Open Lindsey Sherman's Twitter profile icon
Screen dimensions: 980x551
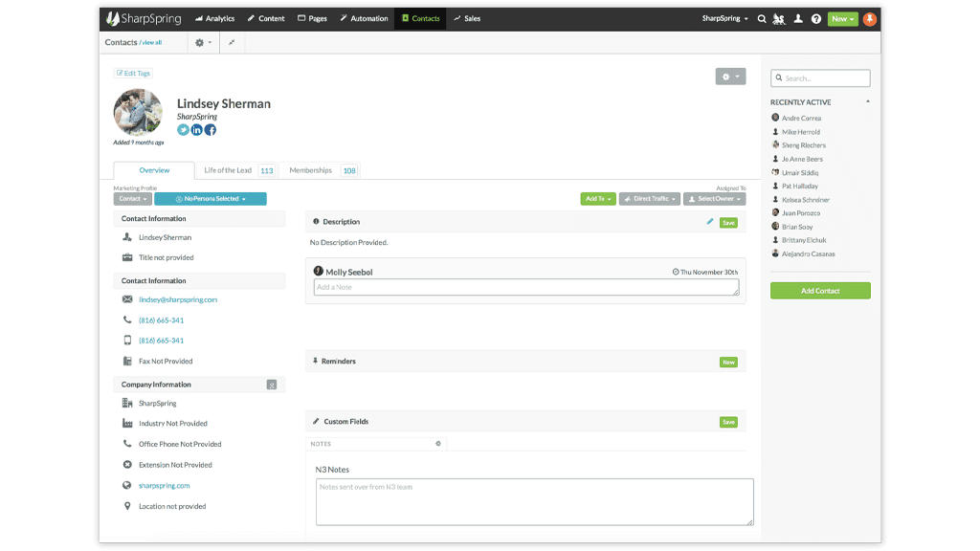pyautogui.click(x=183, y=130)
